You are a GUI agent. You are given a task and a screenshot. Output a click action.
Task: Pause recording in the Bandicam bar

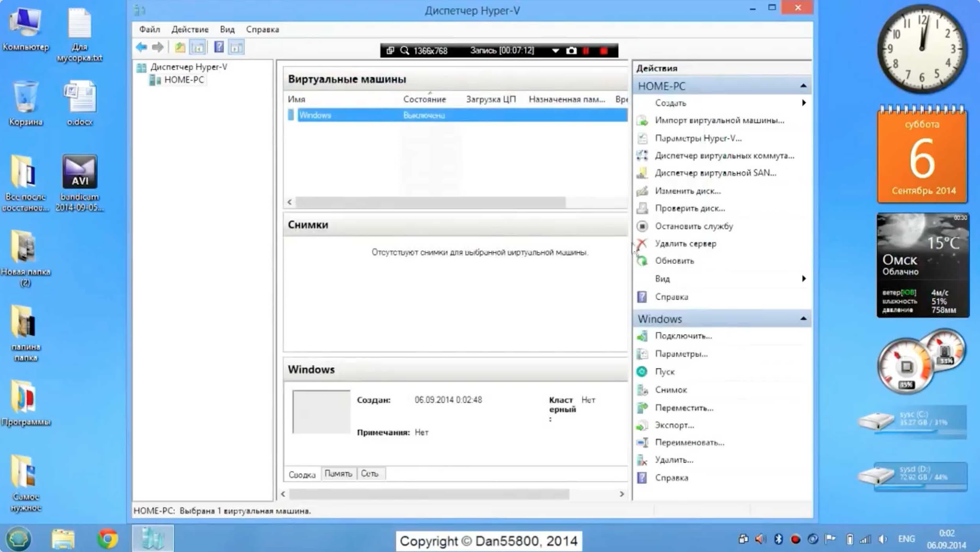(586, 50)
